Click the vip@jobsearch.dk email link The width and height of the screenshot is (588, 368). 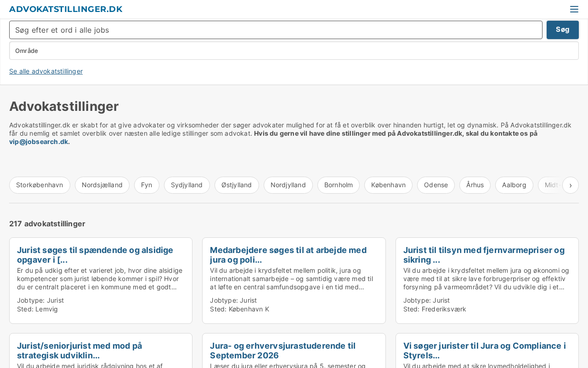click(x=40, y=142)
